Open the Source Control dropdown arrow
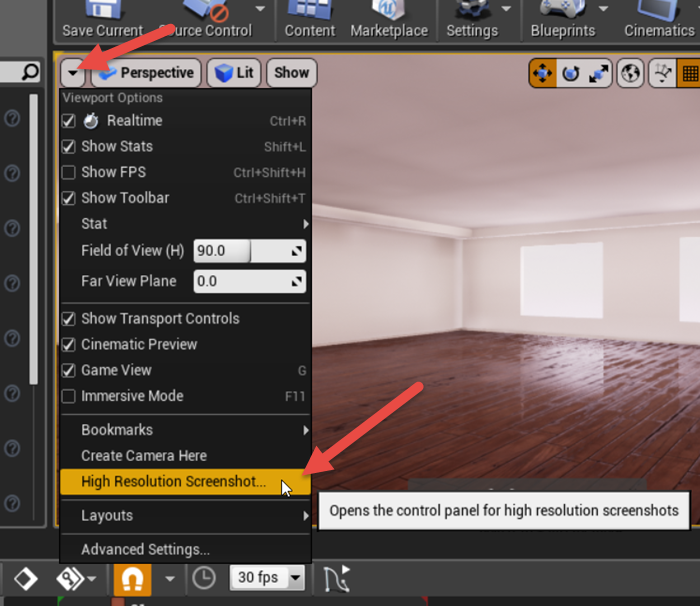 point(260,9)
